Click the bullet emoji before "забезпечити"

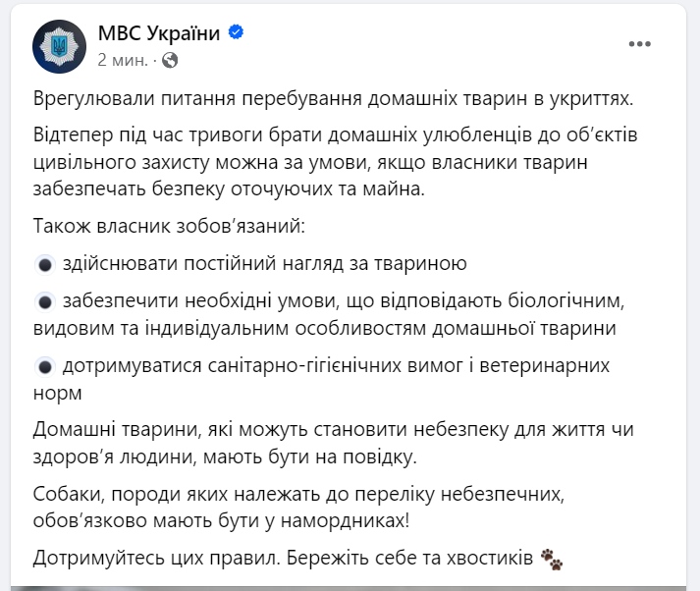(x=44, y=299)
